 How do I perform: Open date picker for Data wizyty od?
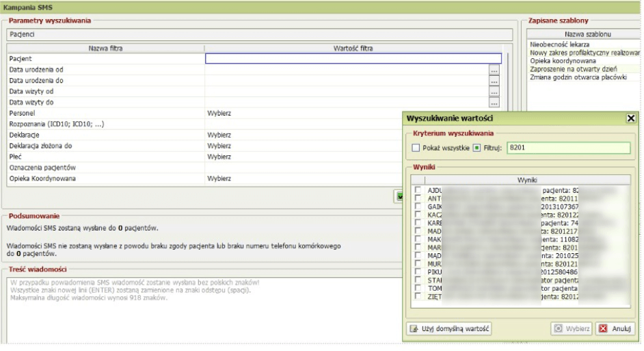494,92
